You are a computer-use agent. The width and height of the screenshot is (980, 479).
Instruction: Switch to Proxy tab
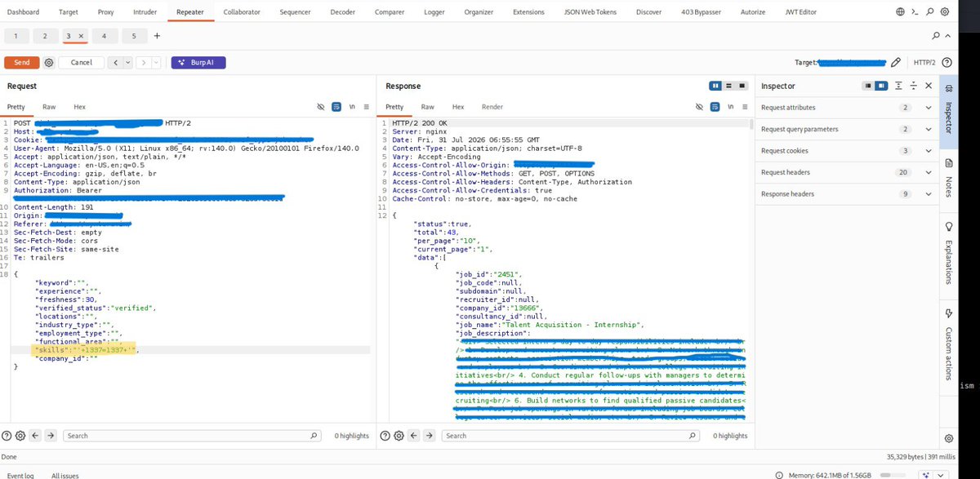tap(105, 12)
